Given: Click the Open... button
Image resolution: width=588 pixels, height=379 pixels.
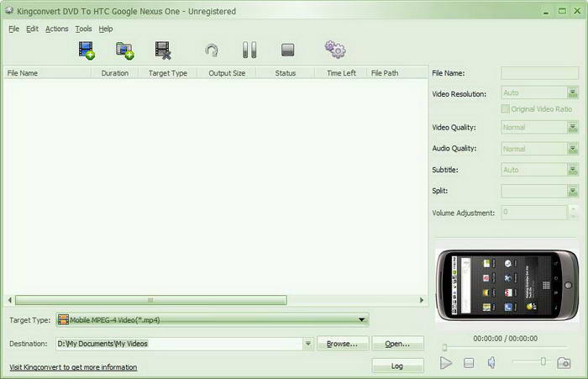Looking at the screenshot, I should pos(397,344).
